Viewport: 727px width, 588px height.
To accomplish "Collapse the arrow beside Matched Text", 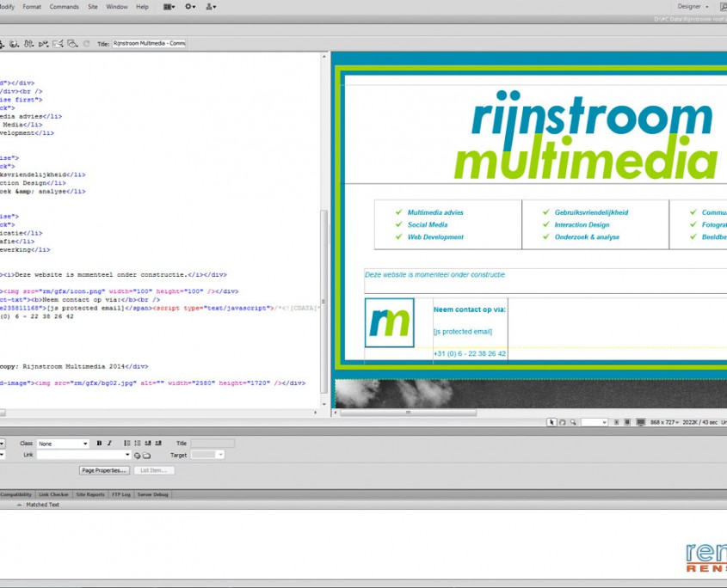I will tap(19, 505).
